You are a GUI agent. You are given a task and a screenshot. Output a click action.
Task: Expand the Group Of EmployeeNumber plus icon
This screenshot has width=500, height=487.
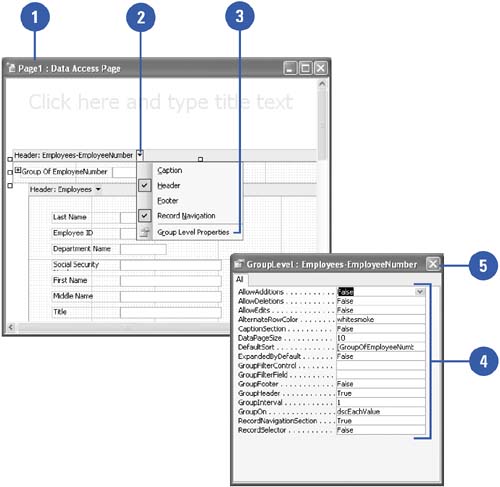18,171
